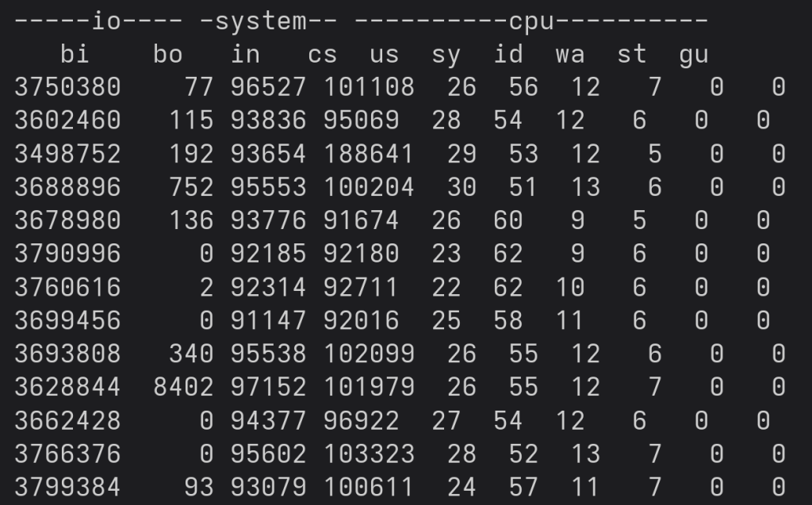Click the "io" group header text
Screen dimensions: 812x505
tap(107, 21)
